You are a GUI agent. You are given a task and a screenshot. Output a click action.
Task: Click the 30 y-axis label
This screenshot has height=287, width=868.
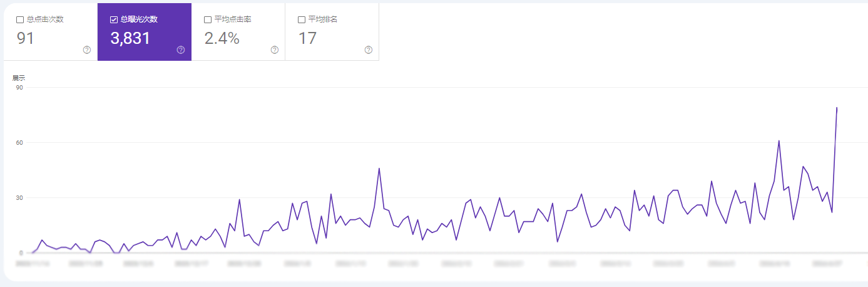pos(19,198)
